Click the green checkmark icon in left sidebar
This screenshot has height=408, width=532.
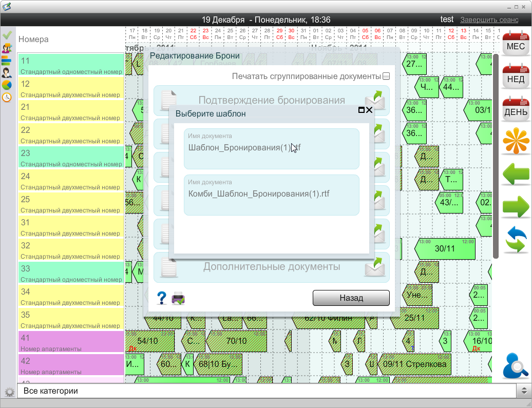[x=7, y=35]
